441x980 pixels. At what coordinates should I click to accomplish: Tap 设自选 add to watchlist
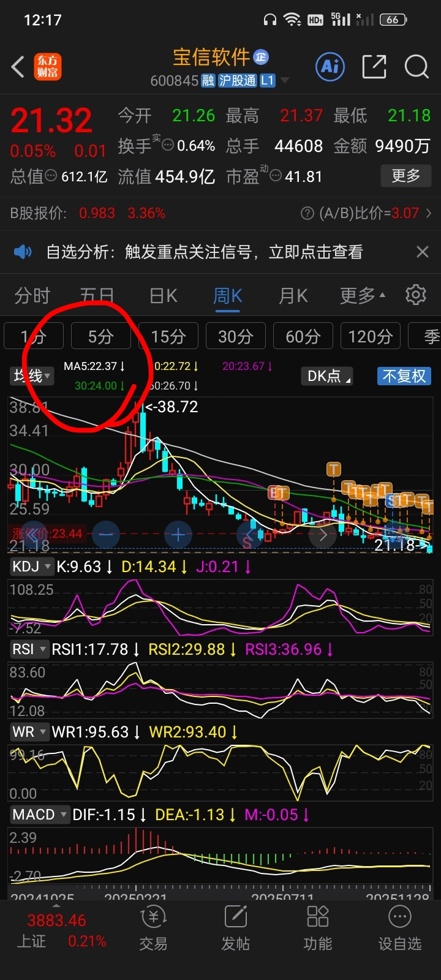click(x=400, y=929)
